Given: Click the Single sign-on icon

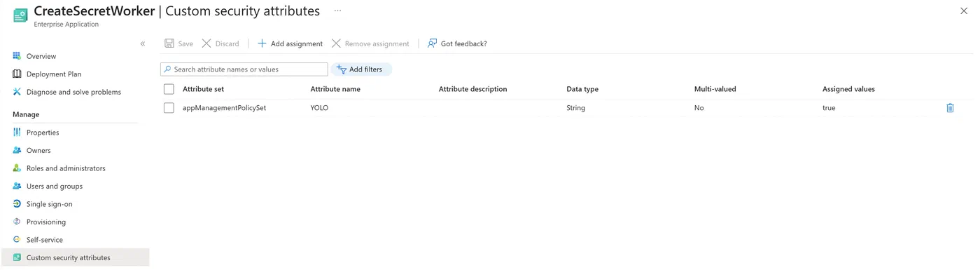Looking at the screenshot, I should (x=17, y=203).
